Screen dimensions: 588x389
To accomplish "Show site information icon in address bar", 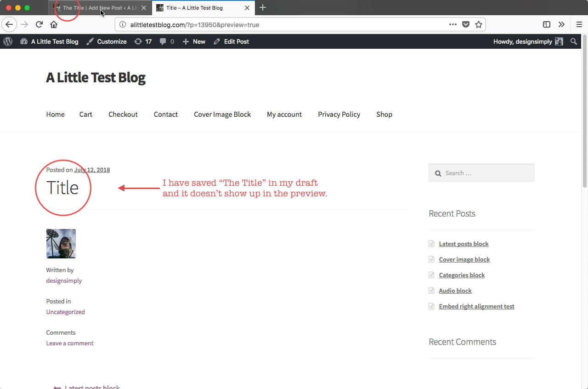I will (x=123, y=25).
